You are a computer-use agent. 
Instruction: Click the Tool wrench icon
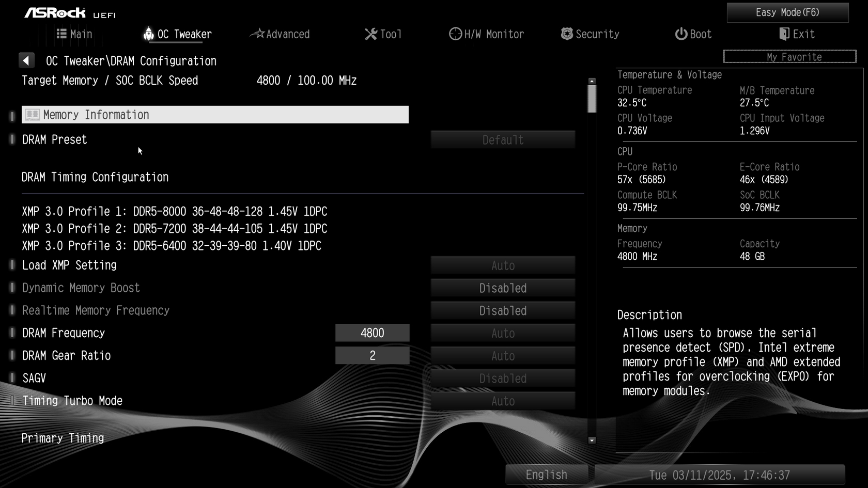(x=371, y=34)
